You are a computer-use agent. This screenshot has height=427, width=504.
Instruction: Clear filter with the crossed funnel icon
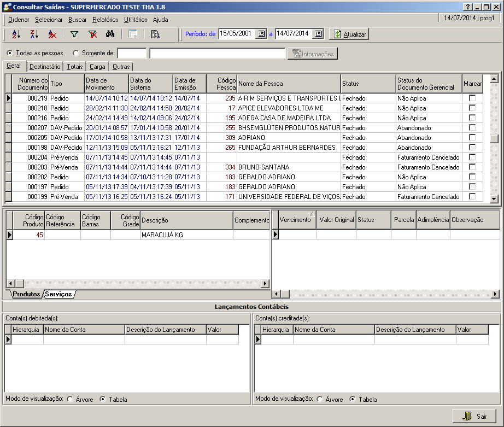93,34
